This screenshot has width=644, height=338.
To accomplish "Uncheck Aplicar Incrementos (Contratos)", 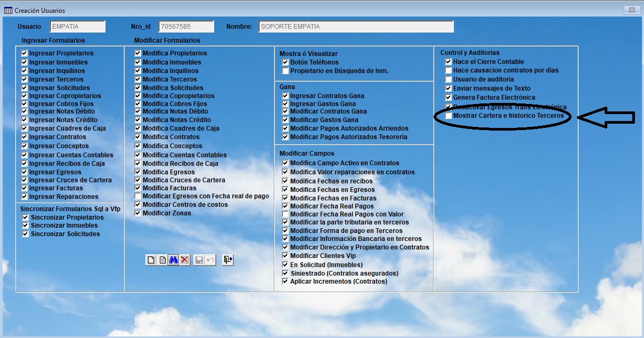I will coord(286,281).
